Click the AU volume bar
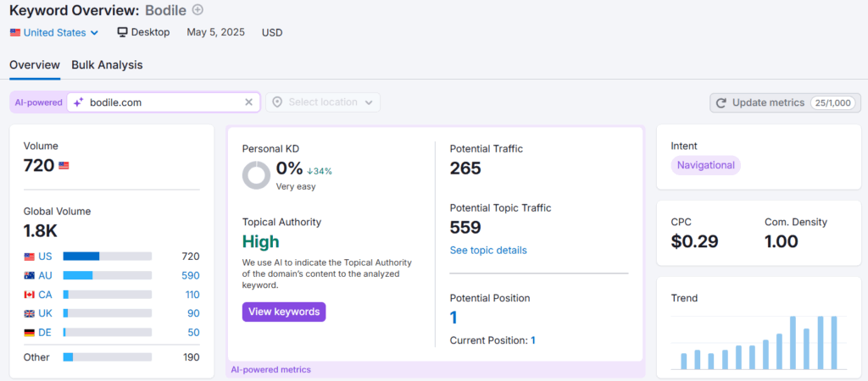 pos(108,275)
